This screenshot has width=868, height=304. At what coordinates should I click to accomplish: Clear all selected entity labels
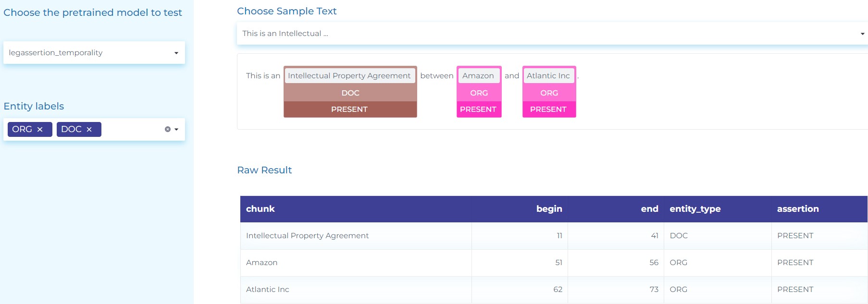[167, 129]
